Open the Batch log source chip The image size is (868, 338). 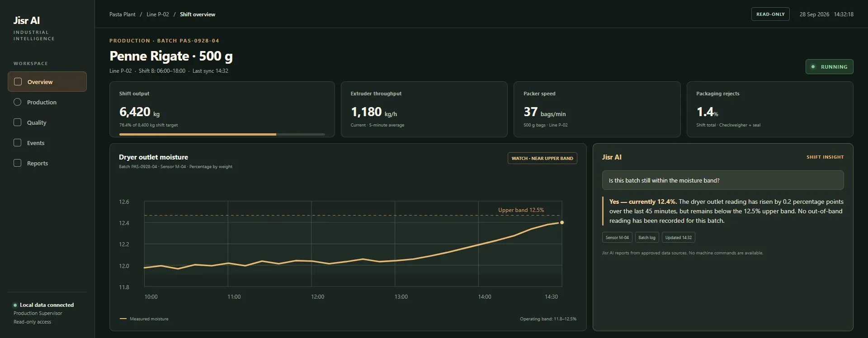pyautogui.click(x=646, y=238)
